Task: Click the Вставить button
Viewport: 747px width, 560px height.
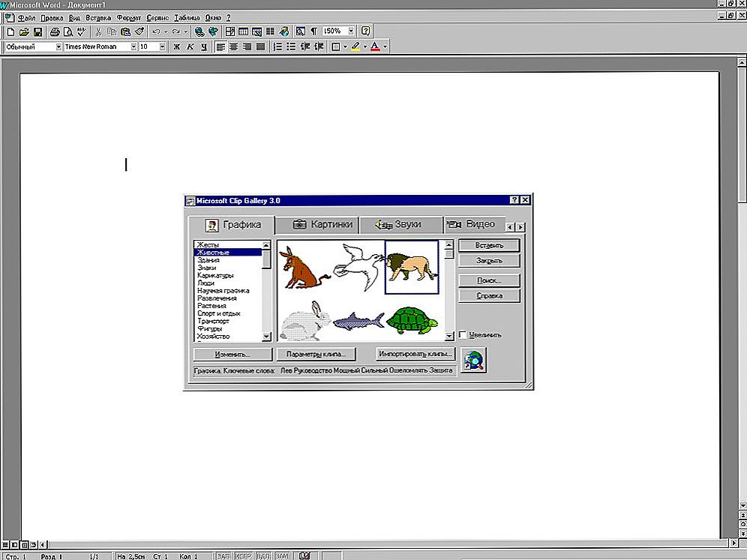Action: (x=489, y=246)
